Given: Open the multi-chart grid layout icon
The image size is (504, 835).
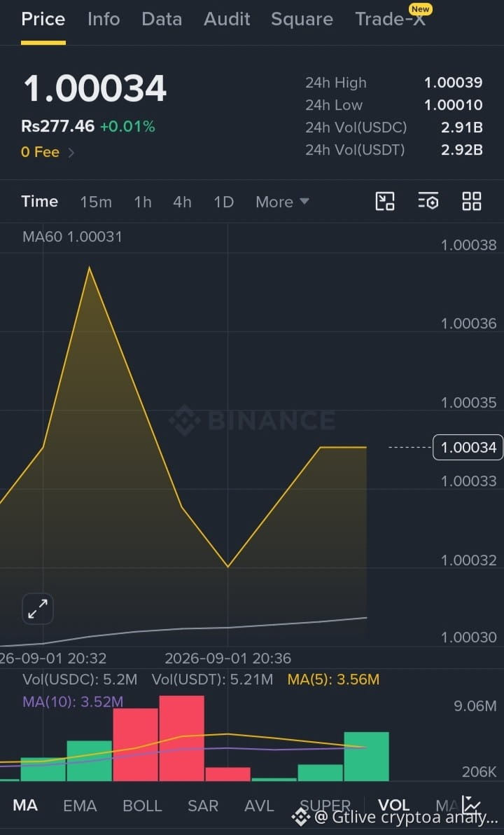Looking at the screenshot, I should click(472, 201).
